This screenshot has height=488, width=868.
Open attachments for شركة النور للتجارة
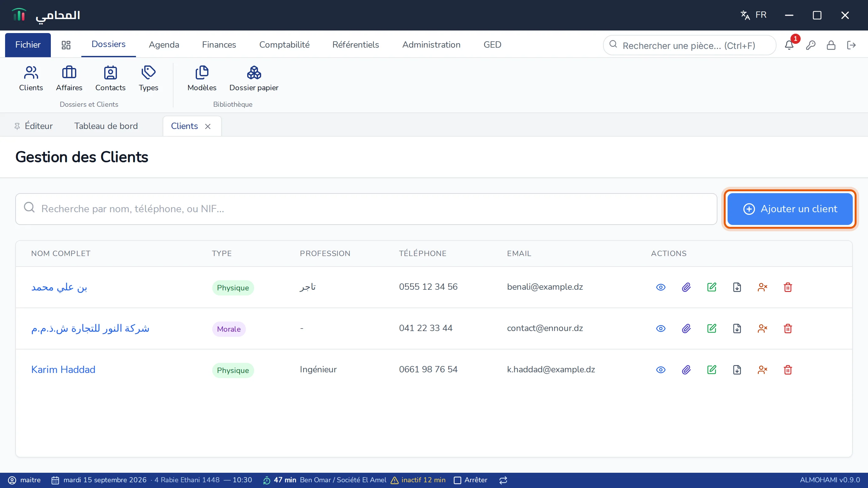[x=686, y=329]
